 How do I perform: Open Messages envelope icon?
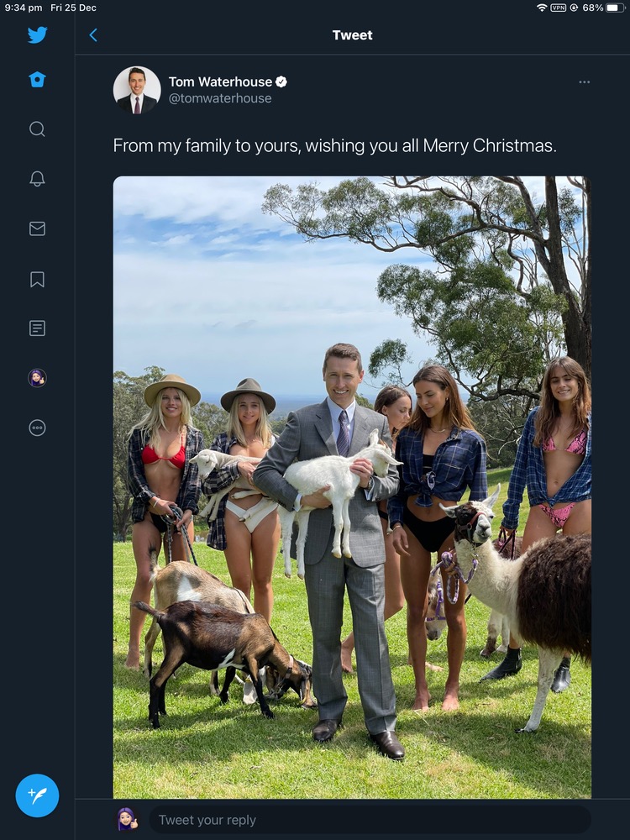click(x=37, y=228)
